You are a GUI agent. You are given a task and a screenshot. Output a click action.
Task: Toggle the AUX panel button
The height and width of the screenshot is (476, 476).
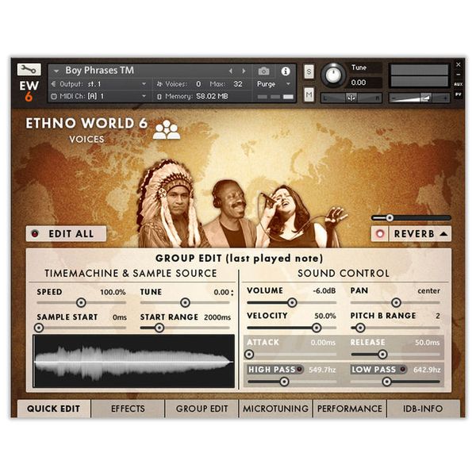click(458, 84)
